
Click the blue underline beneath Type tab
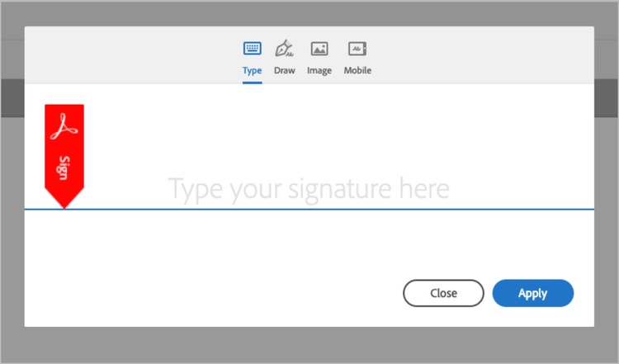click(252, 83)
